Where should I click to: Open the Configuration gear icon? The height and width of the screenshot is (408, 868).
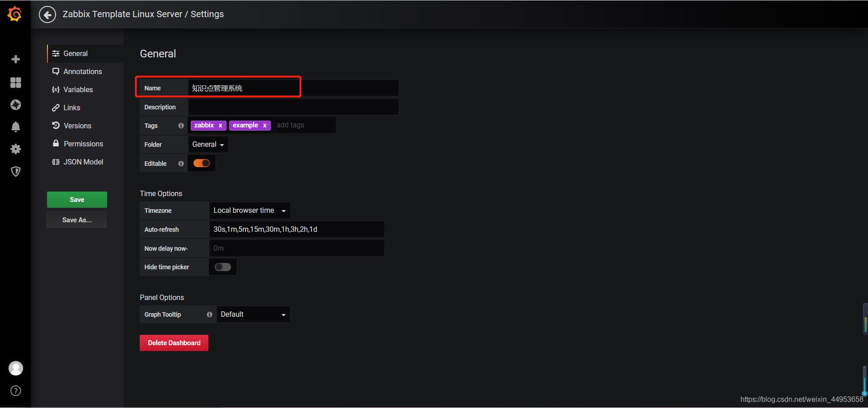pos(16,149)
